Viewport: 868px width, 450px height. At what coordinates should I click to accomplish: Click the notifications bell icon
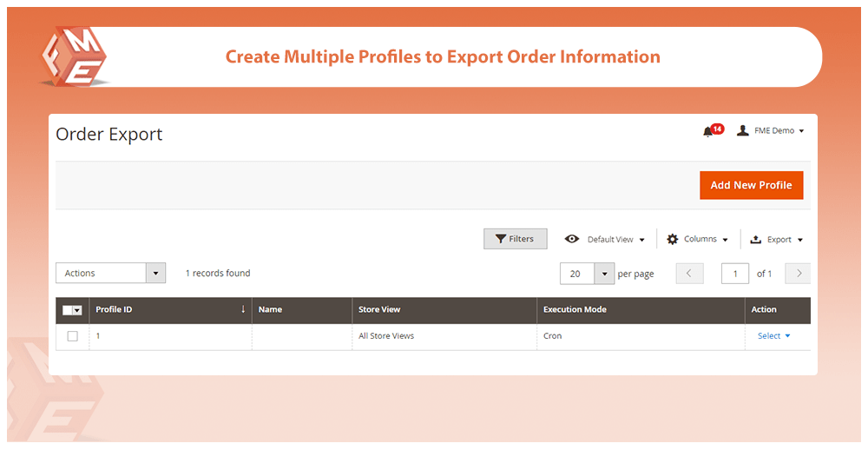tap(708, 131)
